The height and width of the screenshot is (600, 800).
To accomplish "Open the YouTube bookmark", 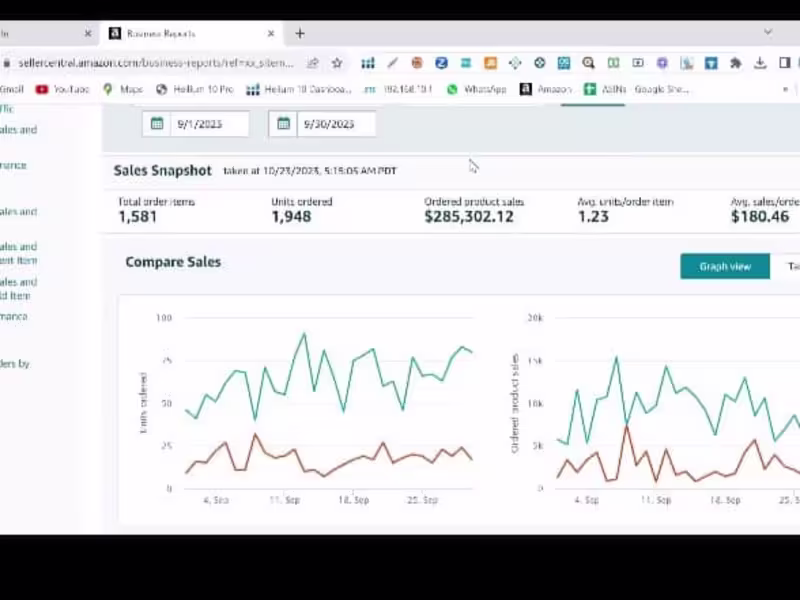I will [x=62, y=89].
